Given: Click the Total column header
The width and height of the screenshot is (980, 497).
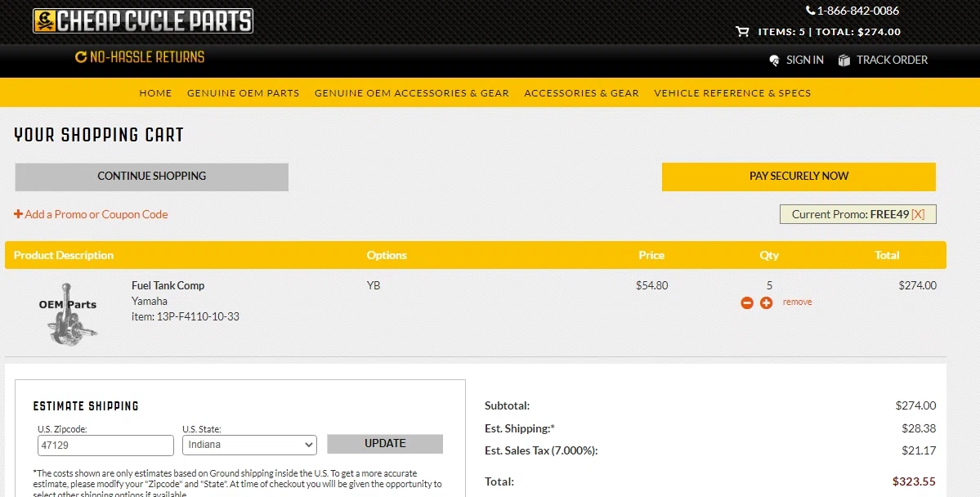Looking at the screenshot, I should coord(887,255).
